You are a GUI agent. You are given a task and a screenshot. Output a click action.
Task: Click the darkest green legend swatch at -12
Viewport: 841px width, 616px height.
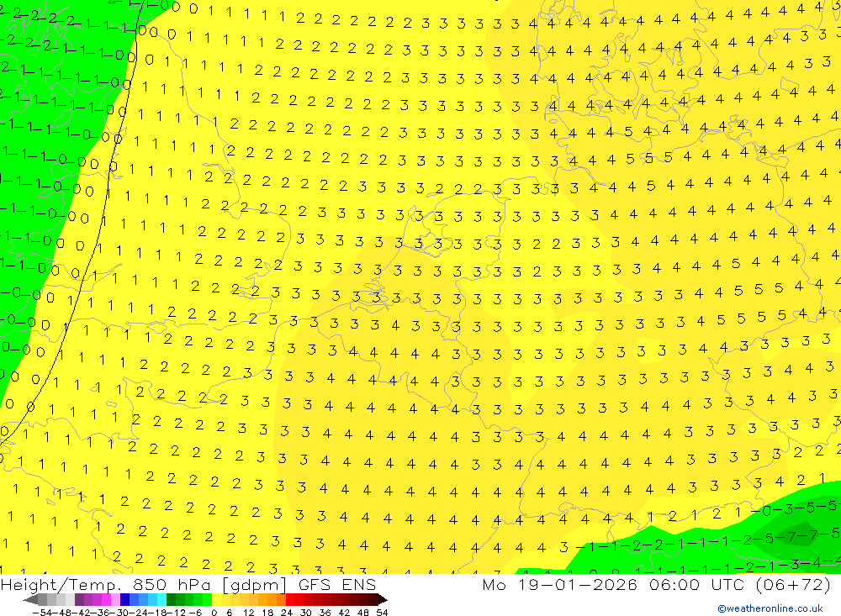(x=171, y=599)
